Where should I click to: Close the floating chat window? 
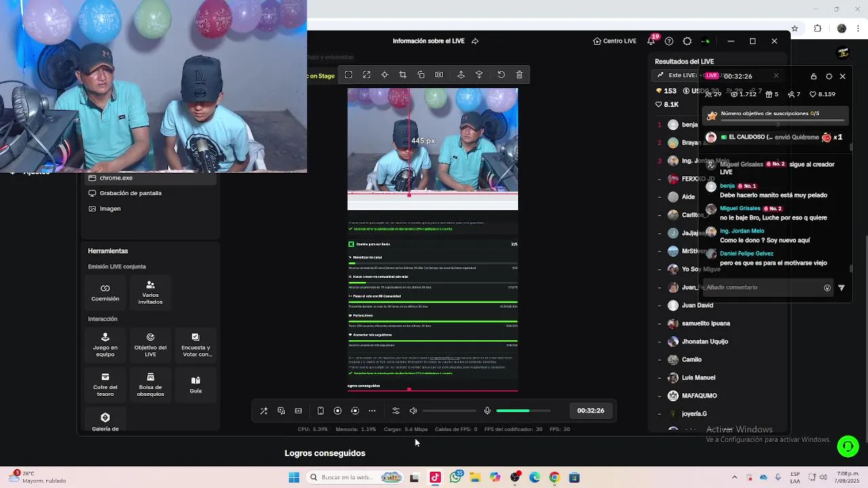(x=843, y=77)
